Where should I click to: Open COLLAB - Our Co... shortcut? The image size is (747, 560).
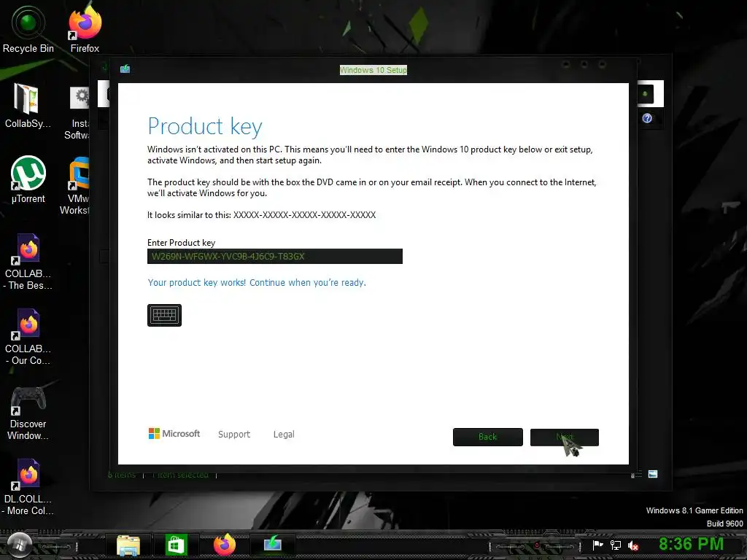(28, 336)
